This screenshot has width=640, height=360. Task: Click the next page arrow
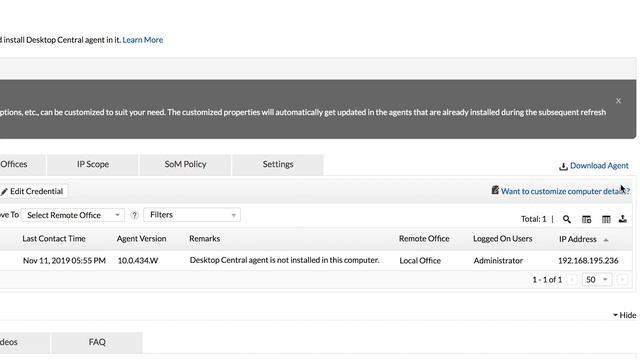pyautogui.click(x=622, y=280)
